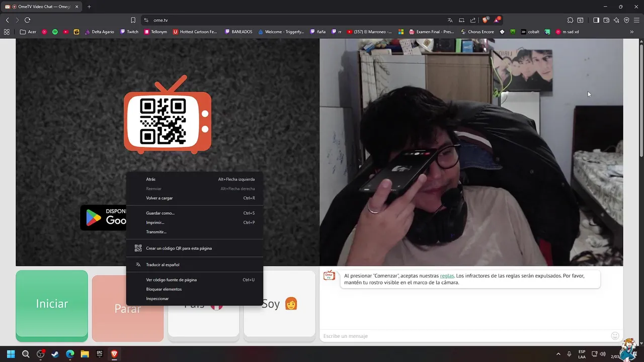Select Bloquear elementos in context menu
Viewport: 644px width, 362px height.
coord(195,289)
